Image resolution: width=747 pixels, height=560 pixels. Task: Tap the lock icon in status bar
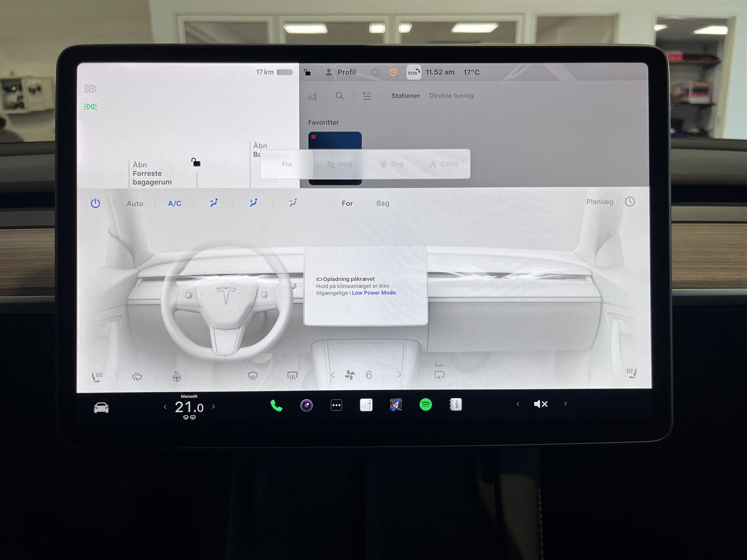click(x=307, y=72)
